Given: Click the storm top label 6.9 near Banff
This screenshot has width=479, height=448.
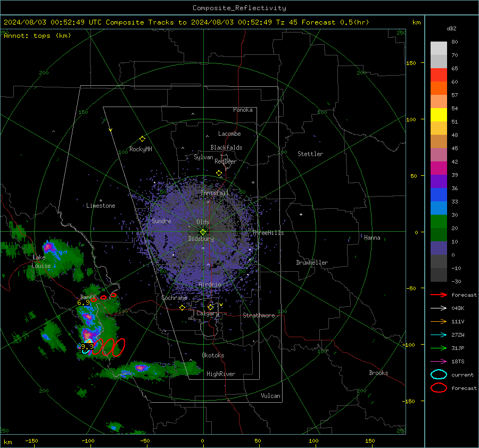Looking at the screenshot, I should click(84, 303).
